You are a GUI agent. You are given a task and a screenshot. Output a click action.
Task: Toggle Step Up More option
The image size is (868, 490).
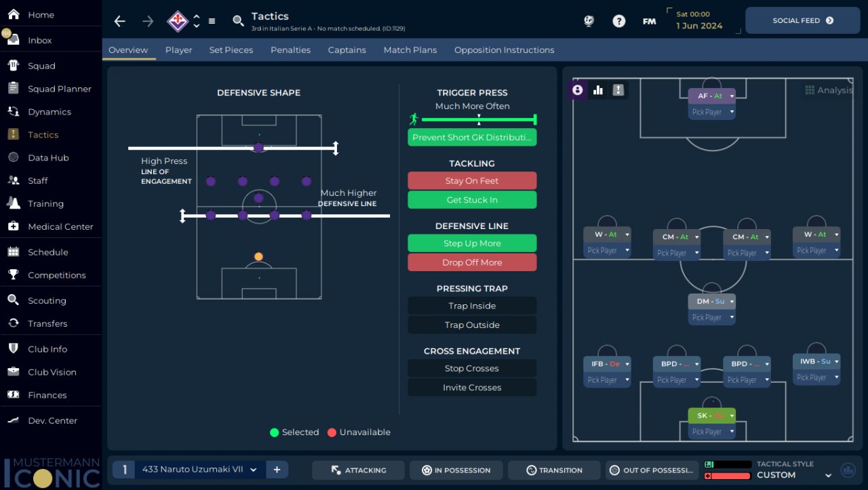point(472,243)
